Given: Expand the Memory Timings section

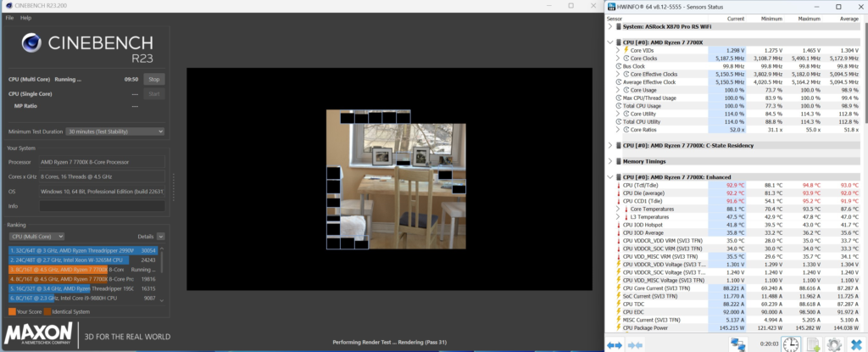Looking at the screenshot, I should coord(611,159).
